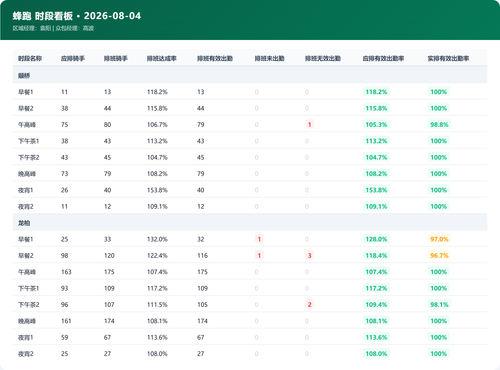Click the 夜宵1 label in the 153.8% row
500x370 pixels.
click(x=26, y=190)
